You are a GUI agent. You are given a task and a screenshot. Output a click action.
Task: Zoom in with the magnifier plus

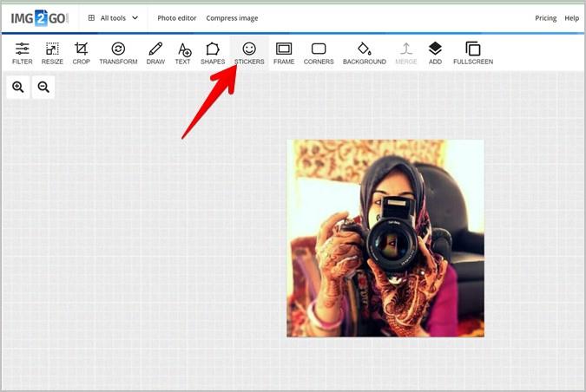click(18, 87)
